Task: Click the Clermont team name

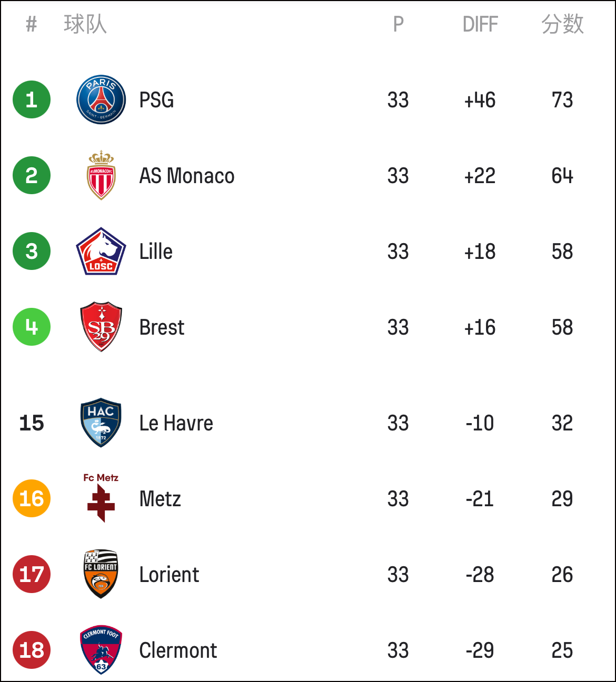Action: (x=178, y=650)
